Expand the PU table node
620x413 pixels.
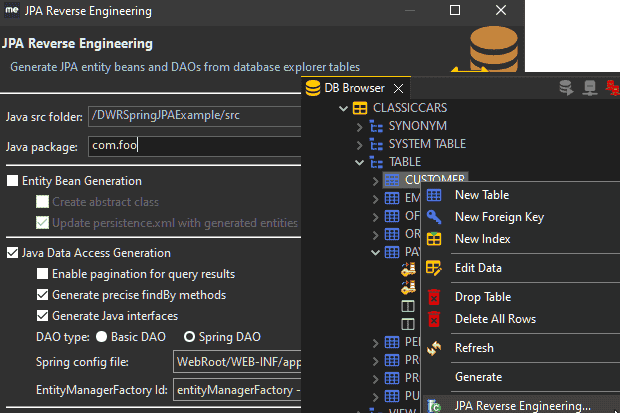click(376, 396)
